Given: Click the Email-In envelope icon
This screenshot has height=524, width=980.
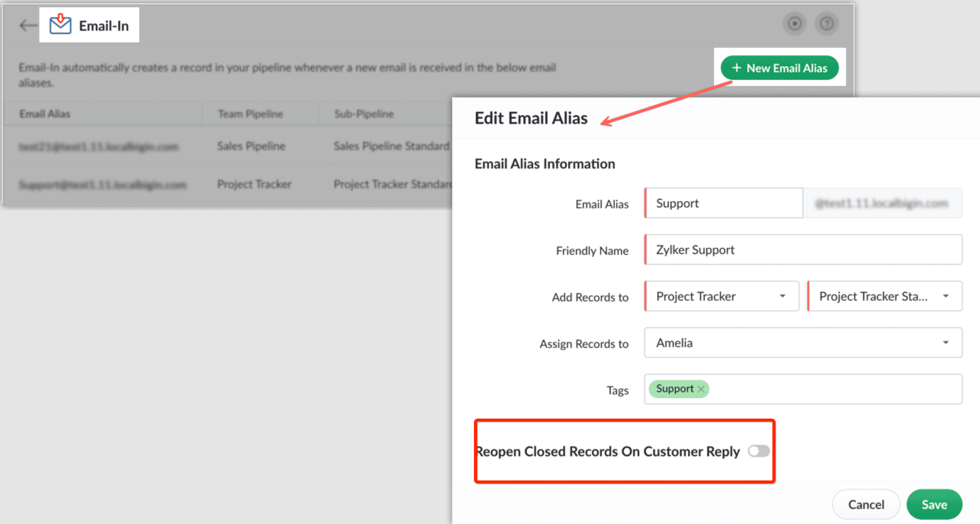Looking at the screenshot, I should tap(60, 25).
